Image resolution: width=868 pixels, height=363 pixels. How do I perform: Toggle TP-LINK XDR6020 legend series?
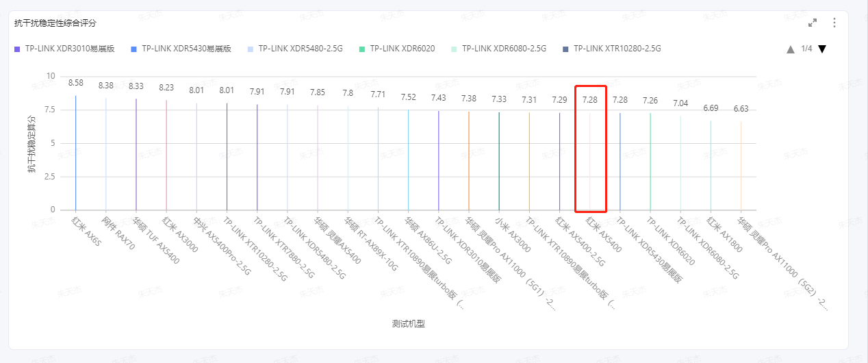[397, 49]
